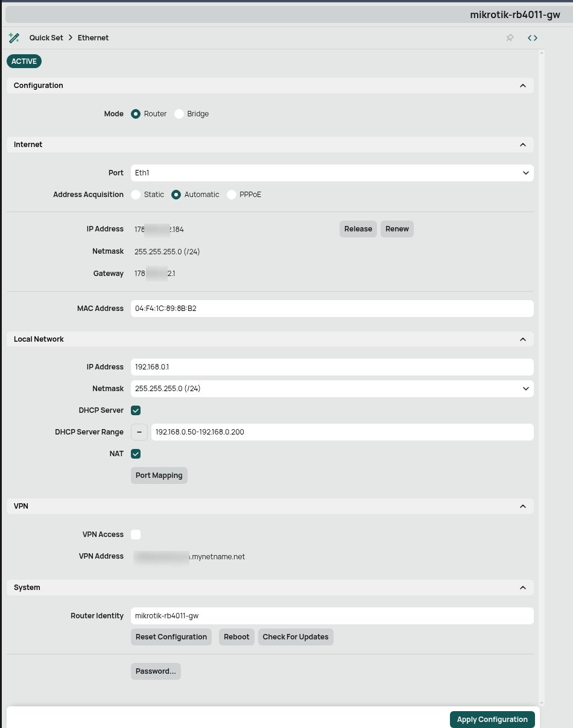Disable the DHCP Server checkbox

point(136,410)
